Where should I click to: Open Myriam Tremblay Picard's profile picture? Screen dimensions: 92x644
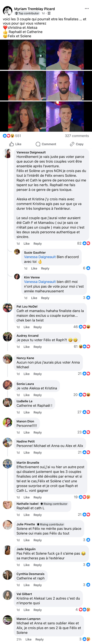coord(8,11)
